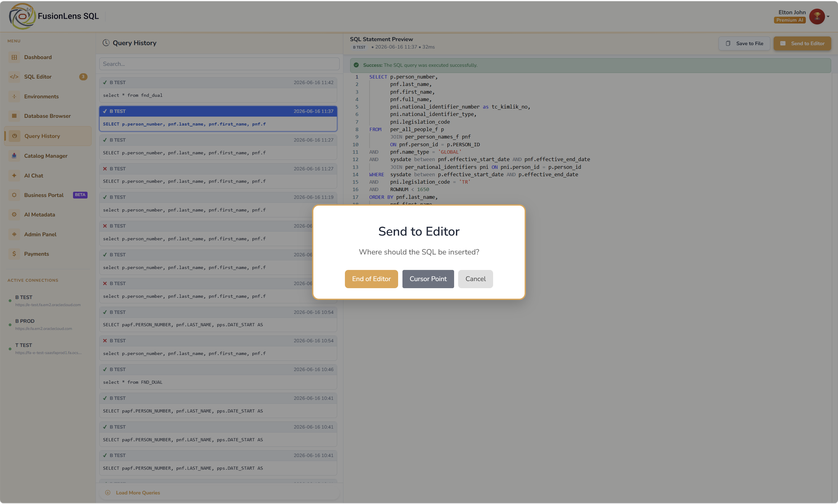Click the Premium AI badge

click(x=790, y=20)
